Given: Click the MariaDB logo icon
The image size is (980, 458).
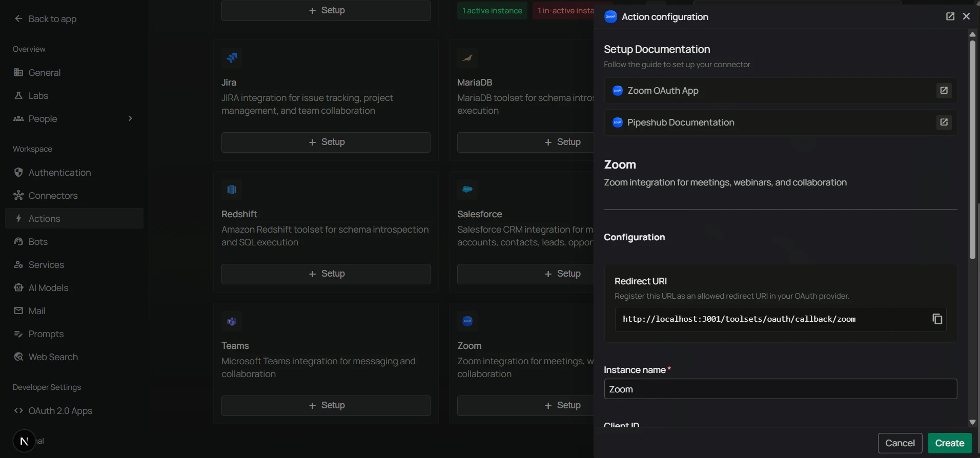Looking at the screenshot, I should 467,58.
